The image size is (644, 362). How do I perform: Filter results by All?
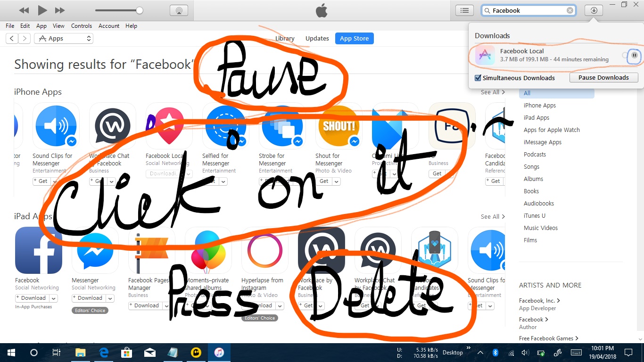556,93
